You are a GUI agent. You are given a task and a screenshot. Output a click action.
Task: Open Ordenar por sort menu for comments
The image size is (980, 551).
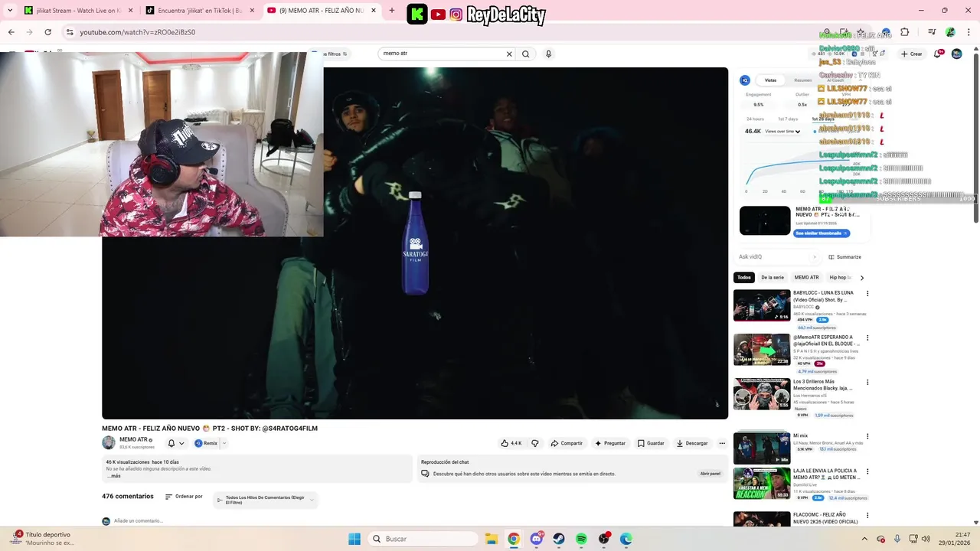coord(184,497)
